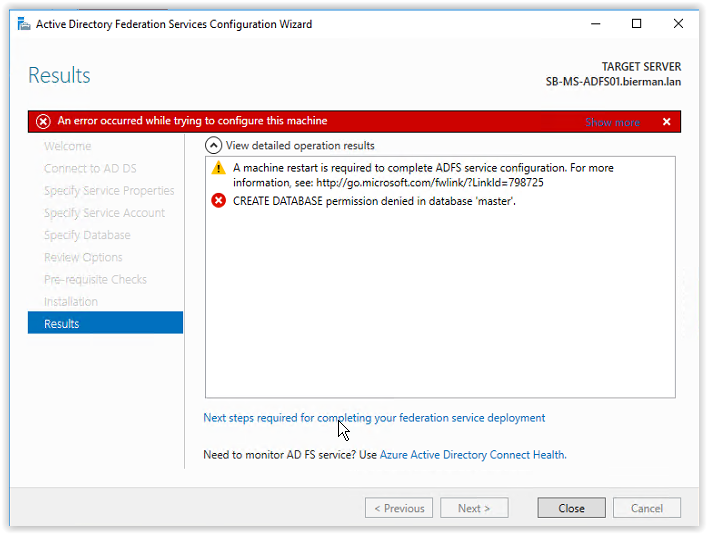Click the red error circle icon in banner
707x534 pixels.
[x=43, y=121]
